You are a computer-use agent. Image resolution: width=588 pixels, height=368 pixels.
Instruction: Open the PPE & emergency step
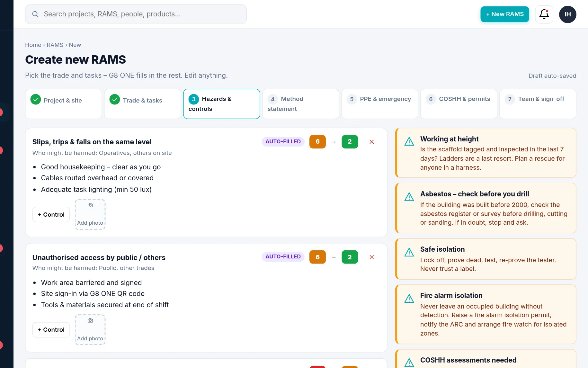[380, 104]
